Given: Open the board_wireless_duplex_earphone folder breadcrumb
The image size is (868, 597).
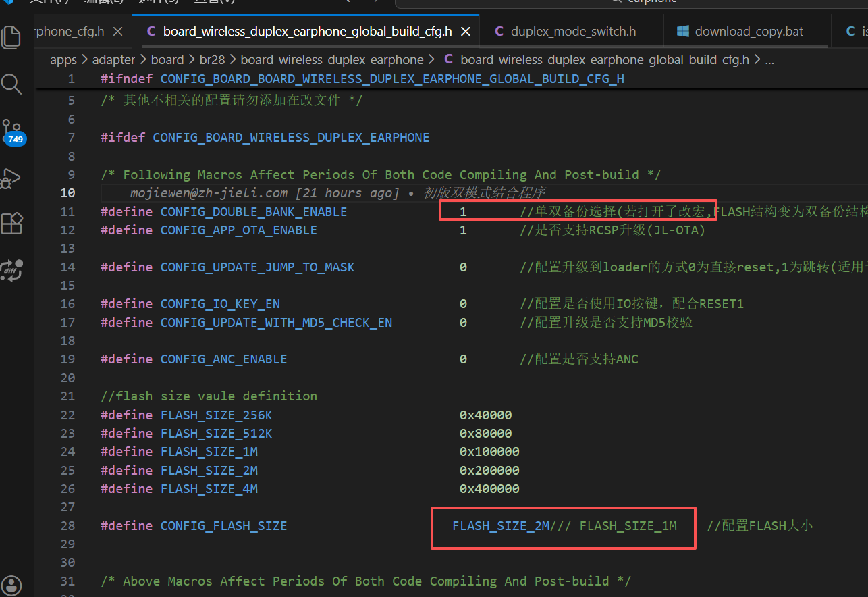Looking at the screenshot, I should 332,59.
